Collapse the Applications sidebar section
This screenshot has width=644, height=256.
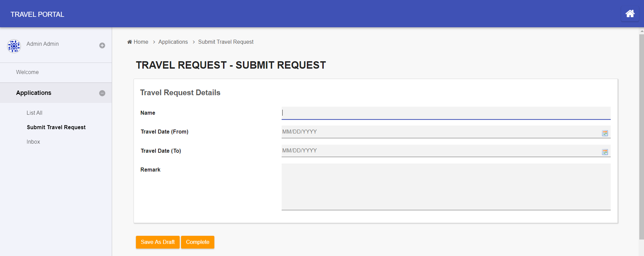(x=102, y=93)
